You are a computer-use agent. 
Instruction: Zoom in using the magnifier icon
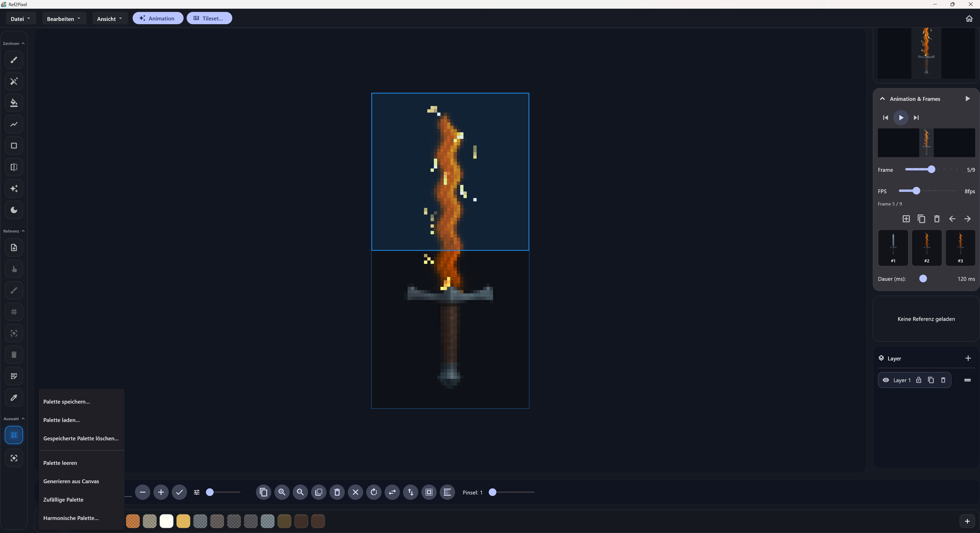tap(281, 492)
